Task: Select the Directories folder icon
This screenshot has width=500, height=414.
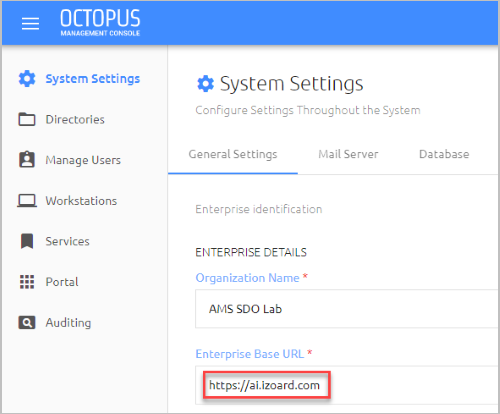Action: point(27,119)
